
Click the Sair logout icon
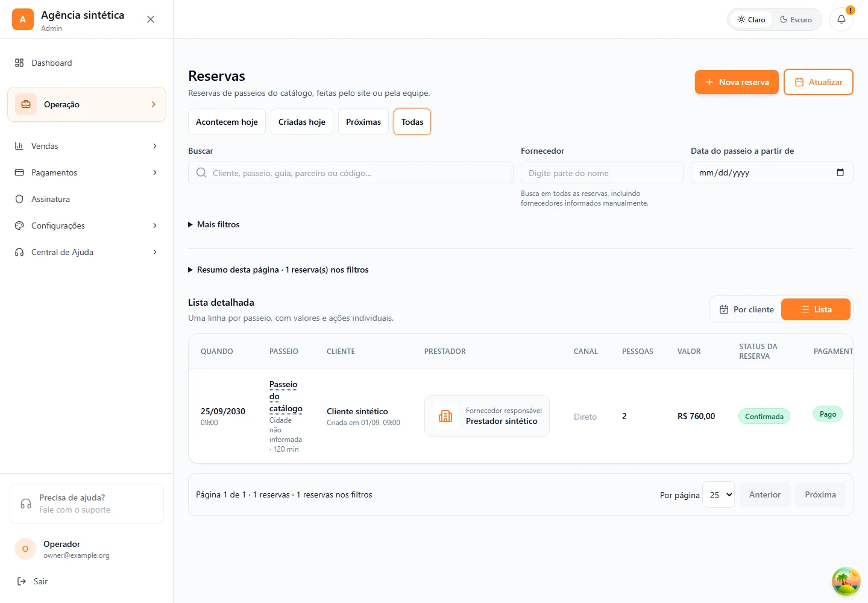point(22,581)
